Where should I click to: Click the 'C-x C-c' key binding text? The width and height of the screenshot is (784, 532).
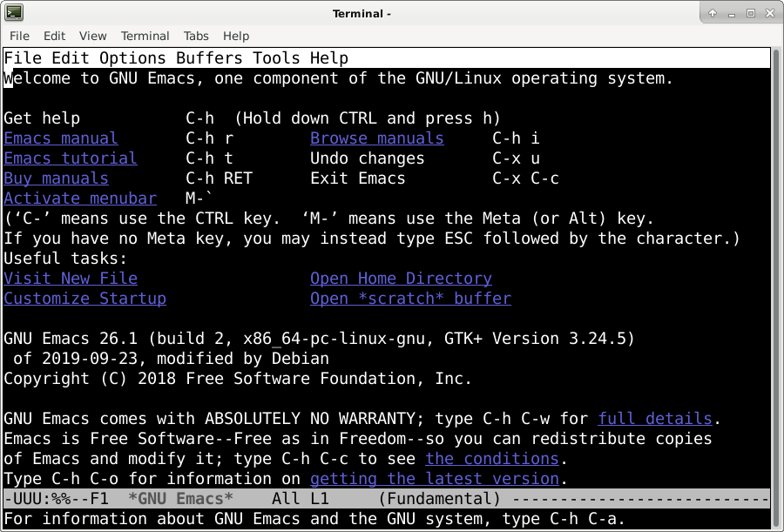click(525, 178)
